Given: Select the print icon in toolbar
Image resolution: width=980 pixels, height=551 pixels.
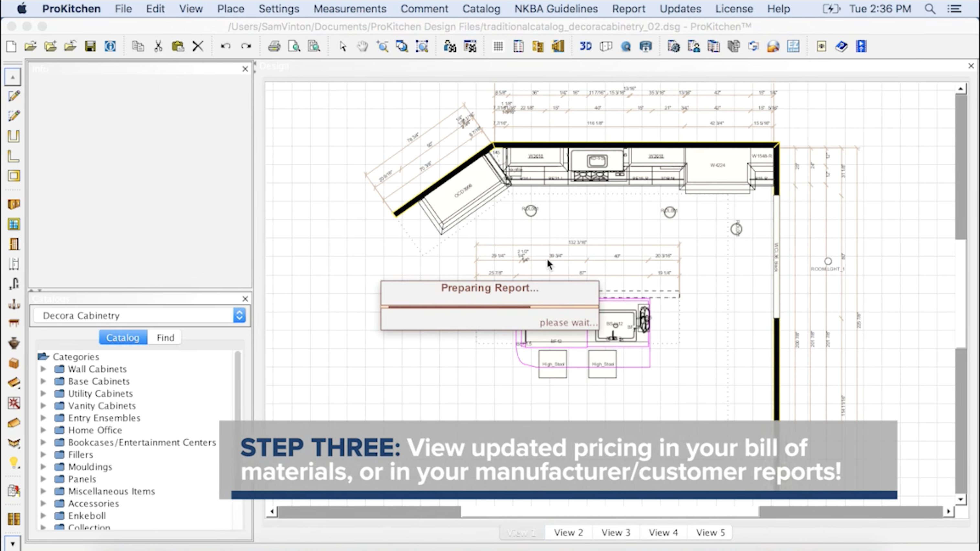Looking at the screenshot, I should click(274, 46).
